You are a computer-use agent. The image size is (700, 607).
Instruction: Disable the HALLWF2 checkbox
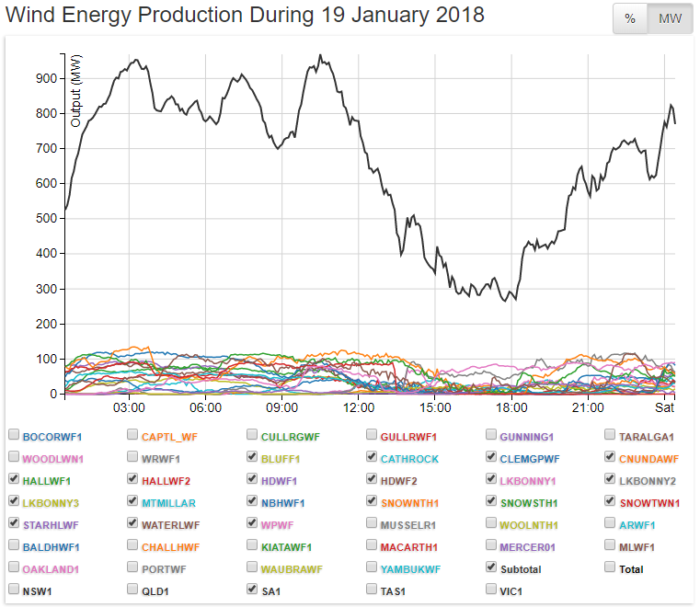point(133,479)
